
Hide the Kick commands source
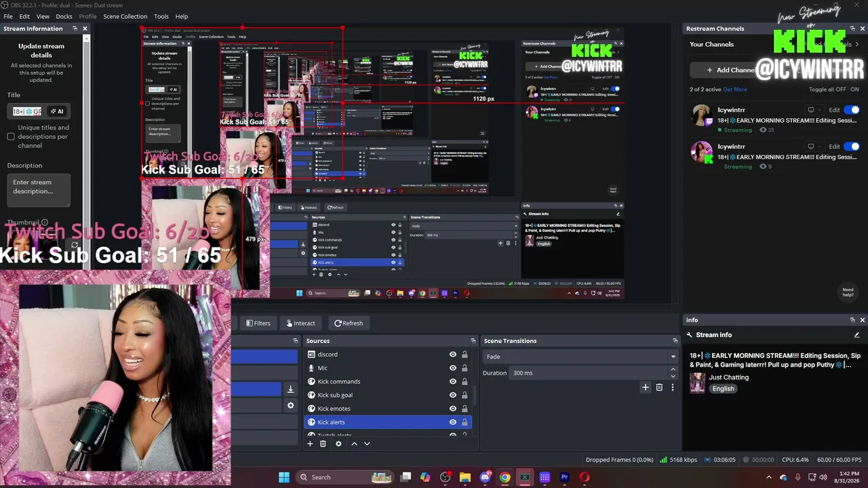[453, 382]
